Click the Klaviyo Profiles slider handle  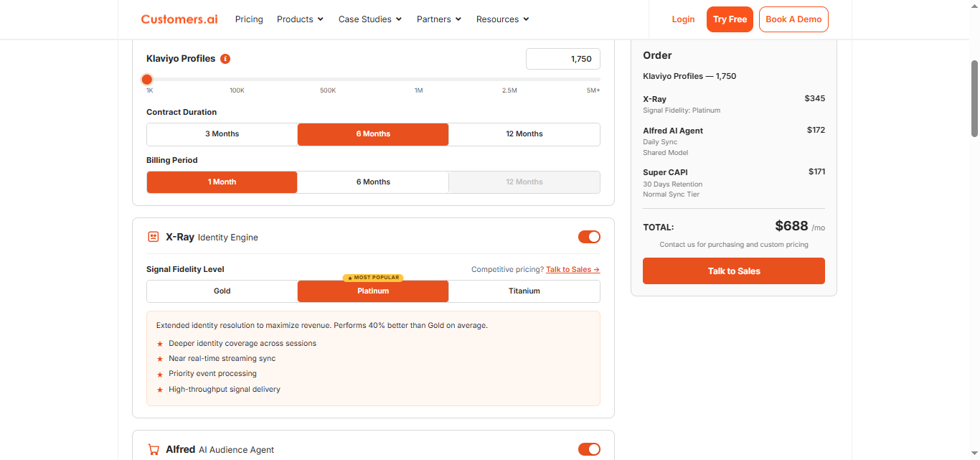(x=147, y=80)
